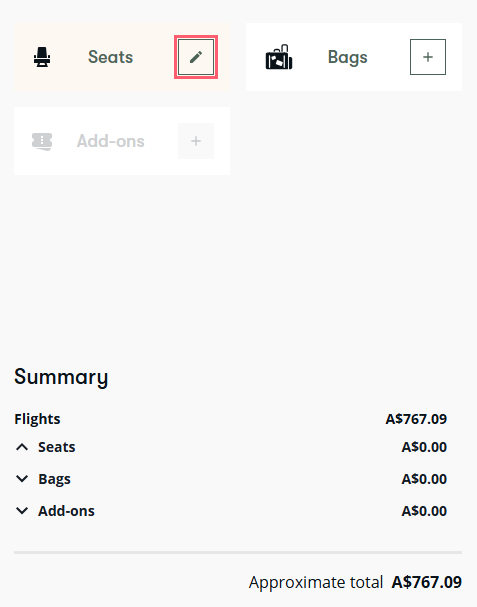Click the pencil edit icon for Seats
This screenshot has height=607, width=477.
coord(196,57)
